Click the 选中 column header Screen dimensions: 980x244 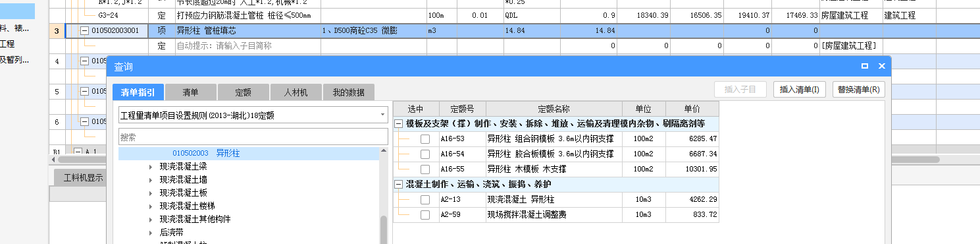coord(416,109)
